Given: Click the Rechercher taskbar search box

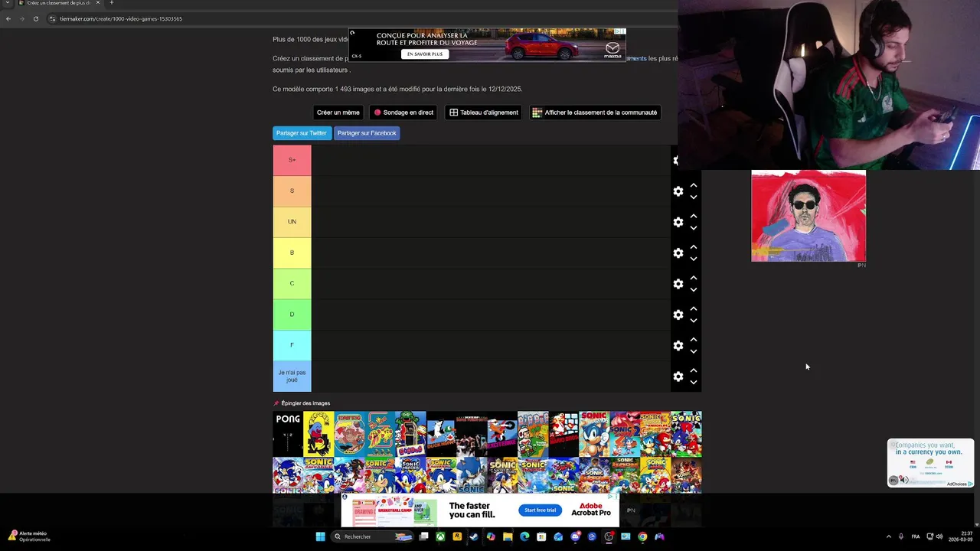Looking at the screenshot, I should click(373, 536).
